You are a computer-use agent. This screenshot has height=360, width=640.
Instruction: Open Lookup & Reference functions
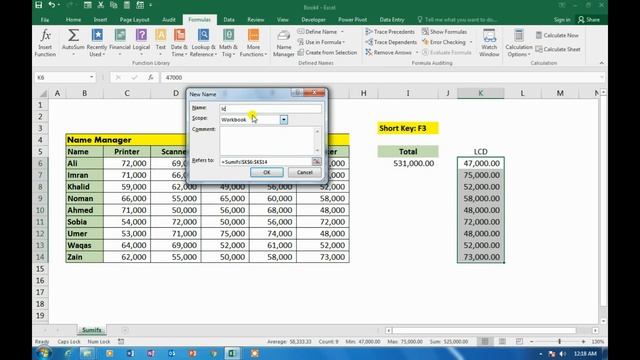click(203, 43)
